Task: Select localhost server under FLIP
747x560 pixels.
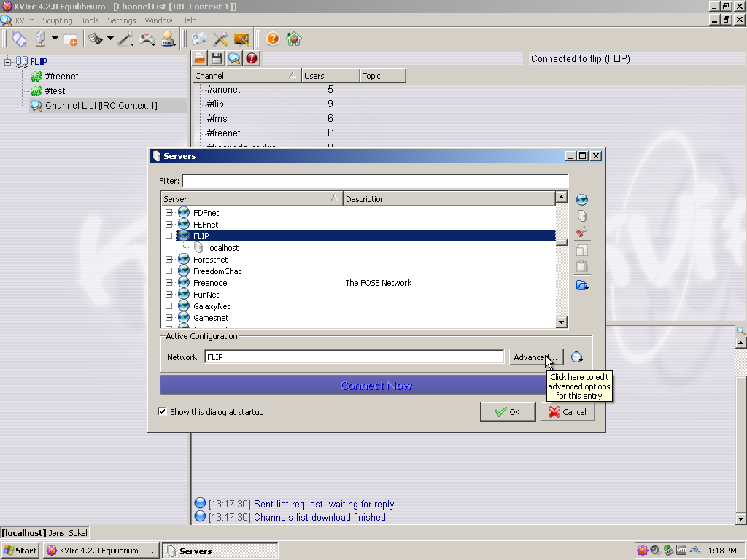Action: click(223, 248)
